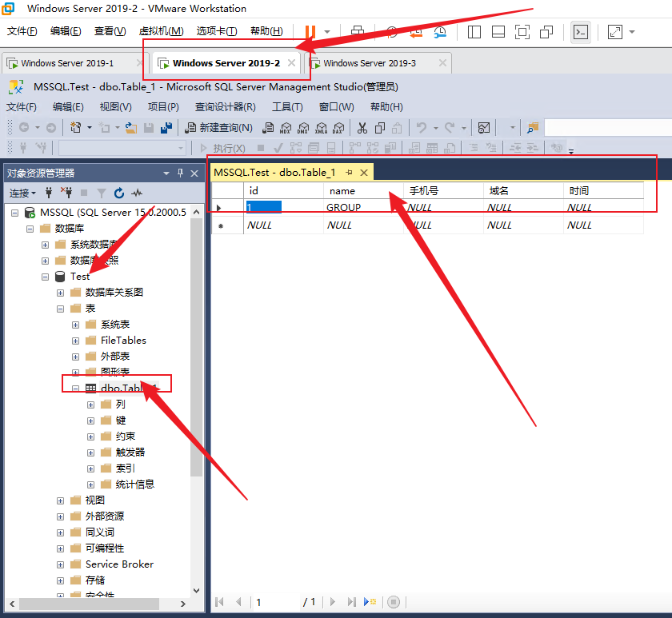Collapse the 表 folder node
672x618 pixels.
click(x=61, y=309)
